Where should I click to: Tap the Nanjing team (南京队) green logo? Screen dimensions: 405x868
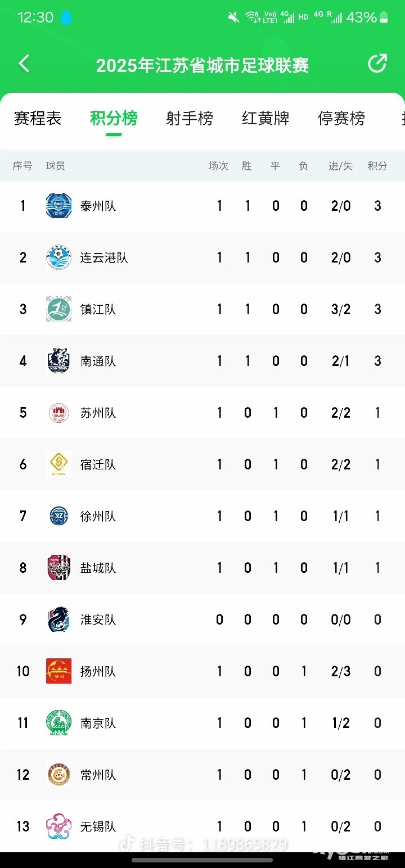click(x=58, y=723)
